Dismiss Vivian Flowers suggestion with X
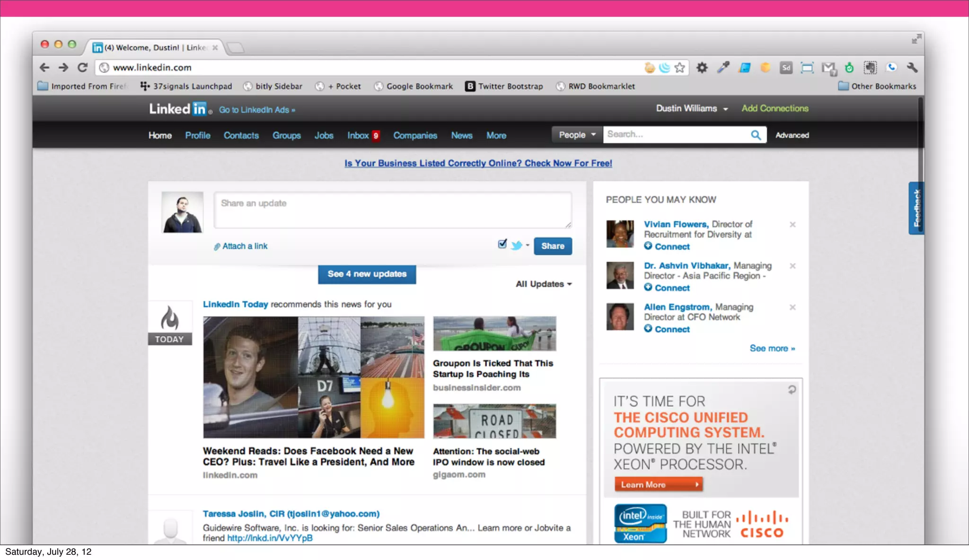This screenshot has height=560, width=969. (x=793, y=225)
